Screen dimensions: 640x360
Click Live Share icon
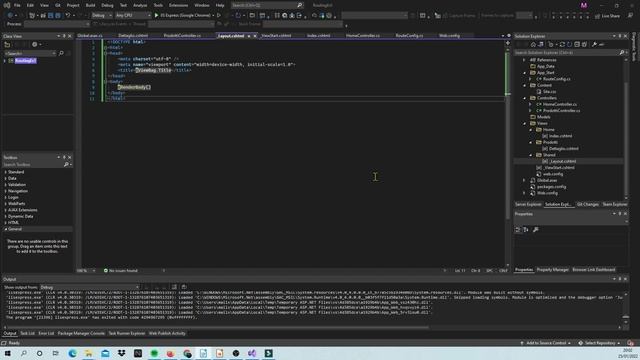[x=598, y=16]
